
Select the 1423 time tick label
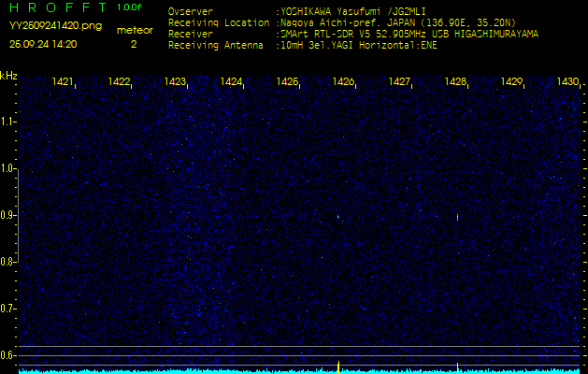pyautogui.click(x=176, y=82)
